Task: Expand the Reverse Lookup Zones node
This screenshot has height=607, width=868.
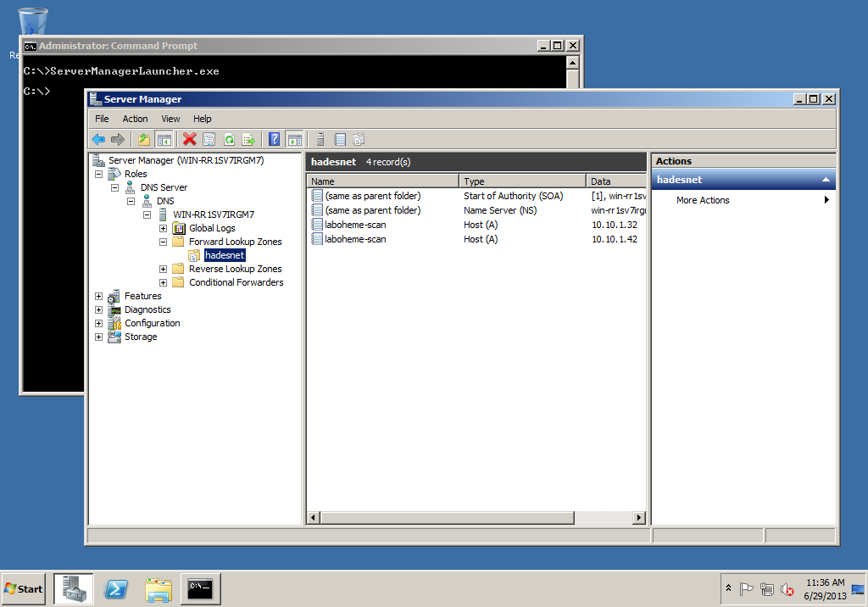Action: 163,269
